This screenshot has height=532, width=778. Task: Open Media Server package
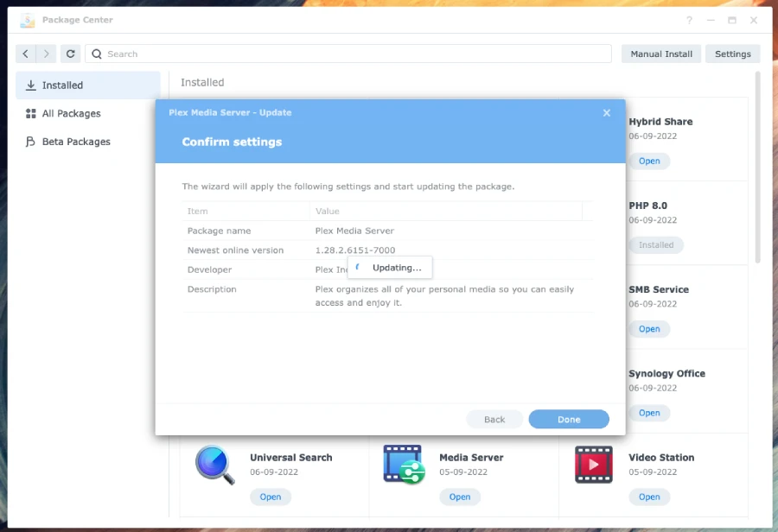tap(460, 497)
